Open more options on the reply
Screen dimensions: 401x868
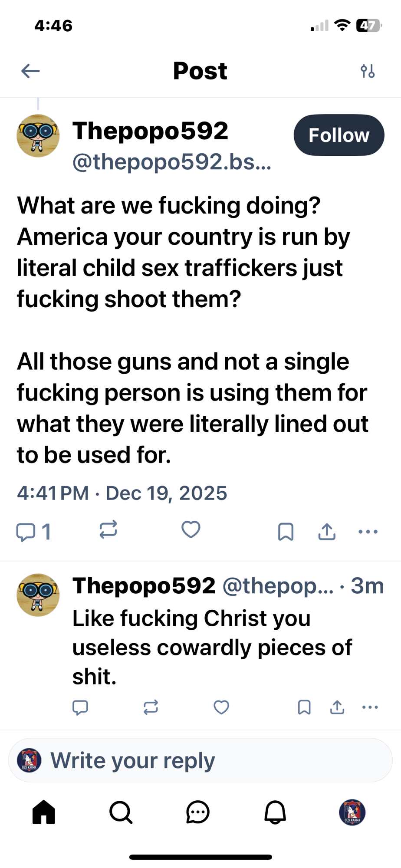pyautogui.click(x=370, y=707)
